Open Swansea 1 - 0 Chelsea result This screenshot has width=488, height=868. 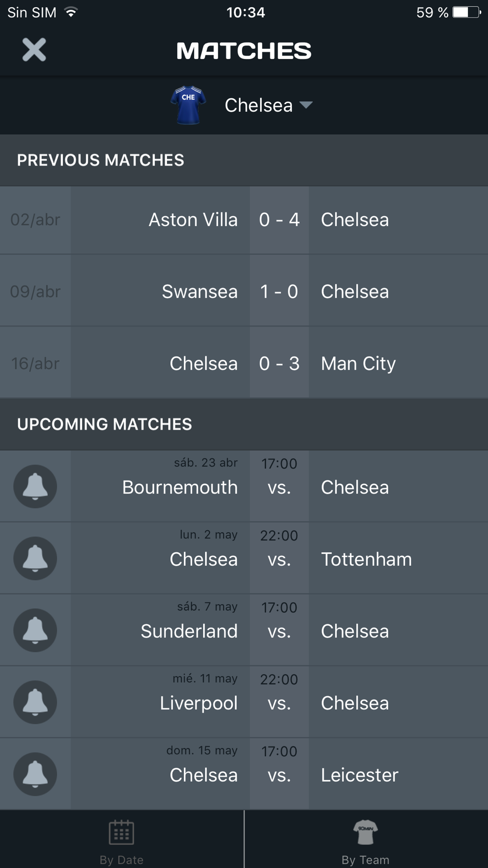click(244, 291)
